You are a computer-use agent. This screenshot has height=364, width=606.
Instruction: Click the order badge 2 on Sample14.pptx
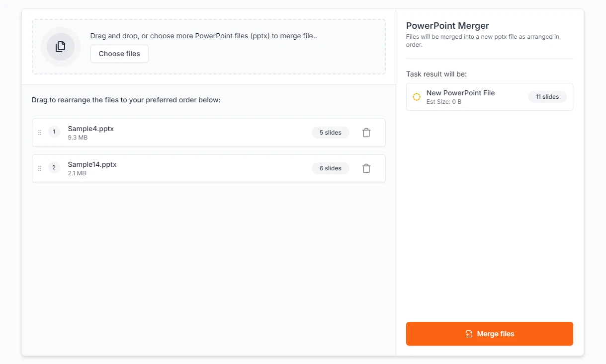point(54,167)
